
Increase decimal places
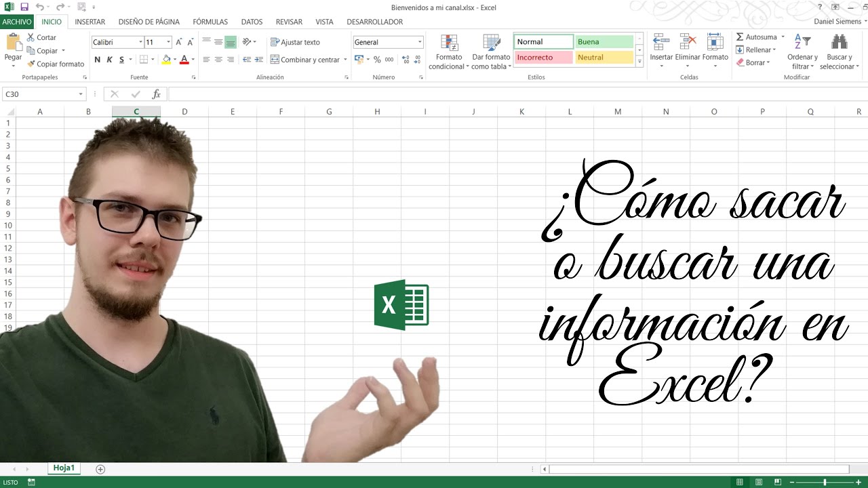click(404, 60)
